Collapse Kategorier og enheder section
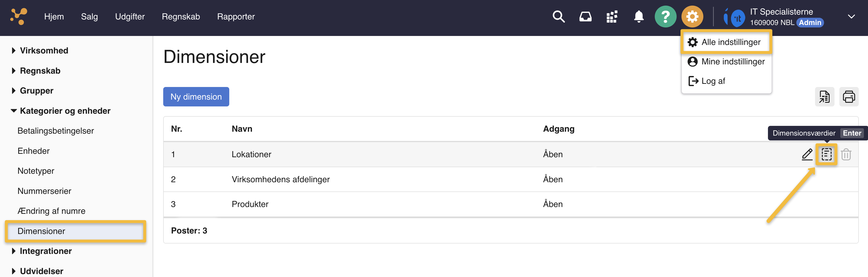The height and width of the screenshot is (277, 868). pos(65,111)
